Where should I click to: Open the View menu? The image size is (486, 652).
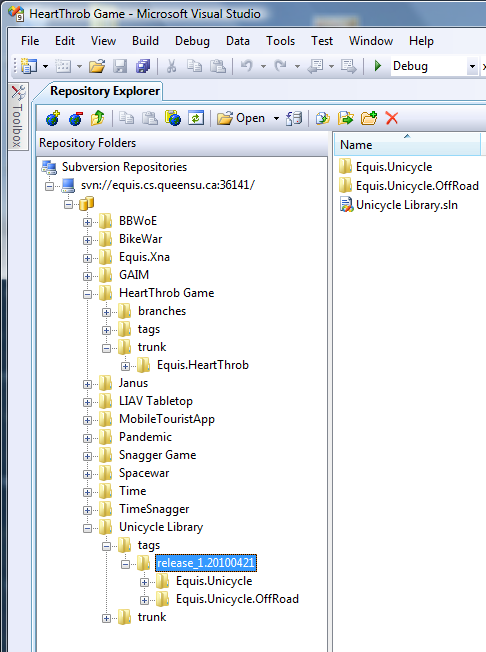(x=103, y=41)
